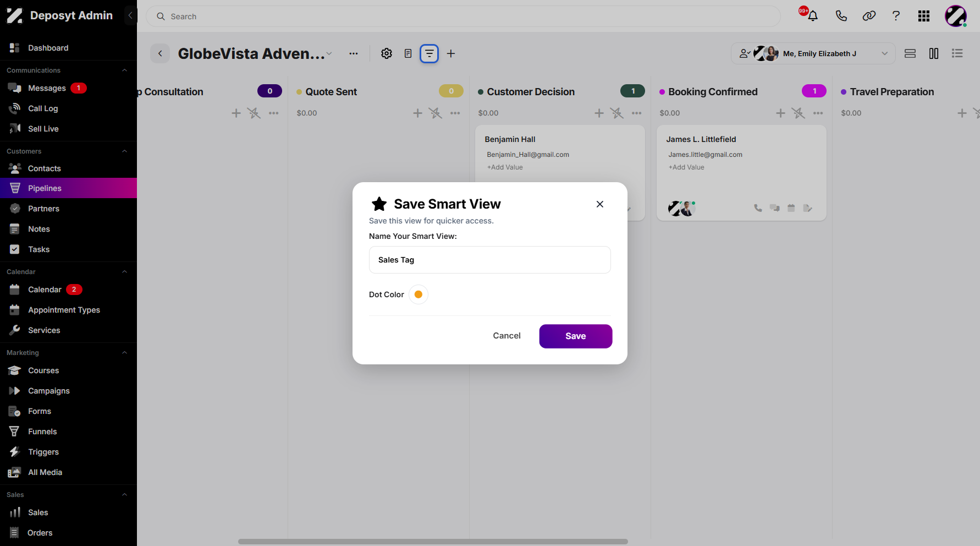Close the Save Smart View dialog with X
The width and height of the screenshot is (980, 546).
pos(599,204)
